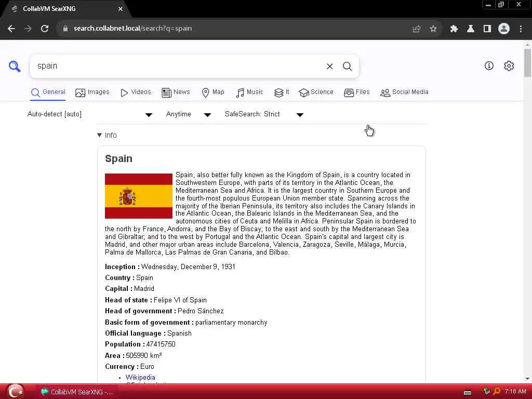532x399 pixels.
Task: Reload the page
Action: pos(45,29)
